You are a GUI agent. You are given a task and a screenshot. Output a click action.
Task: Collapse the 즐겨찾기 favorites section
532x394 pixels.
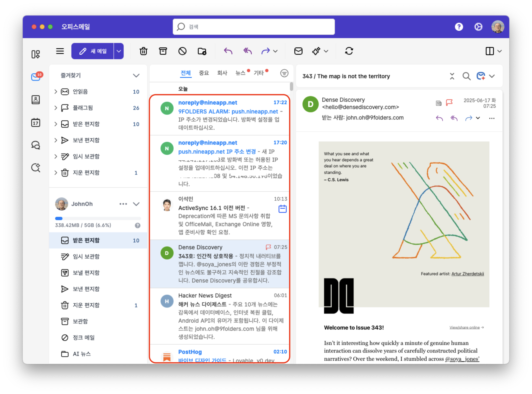136,76
